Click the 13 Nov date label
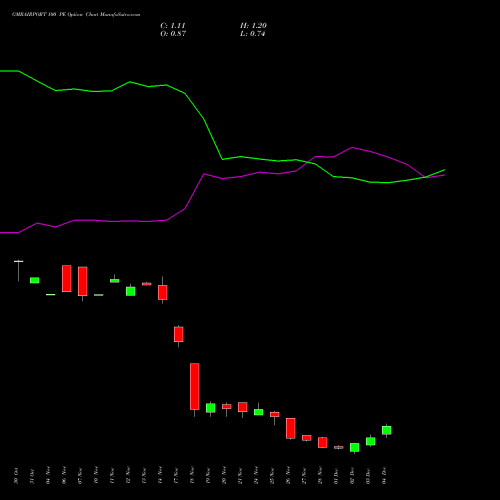 tap(144, 476)
